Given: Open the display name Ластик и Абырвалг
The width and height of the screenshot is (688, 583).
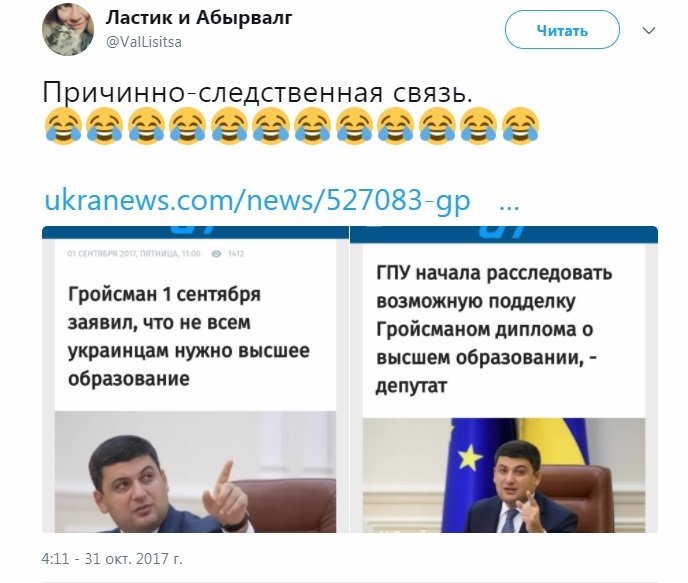Looking at the screenshot, I should [199, 18].
